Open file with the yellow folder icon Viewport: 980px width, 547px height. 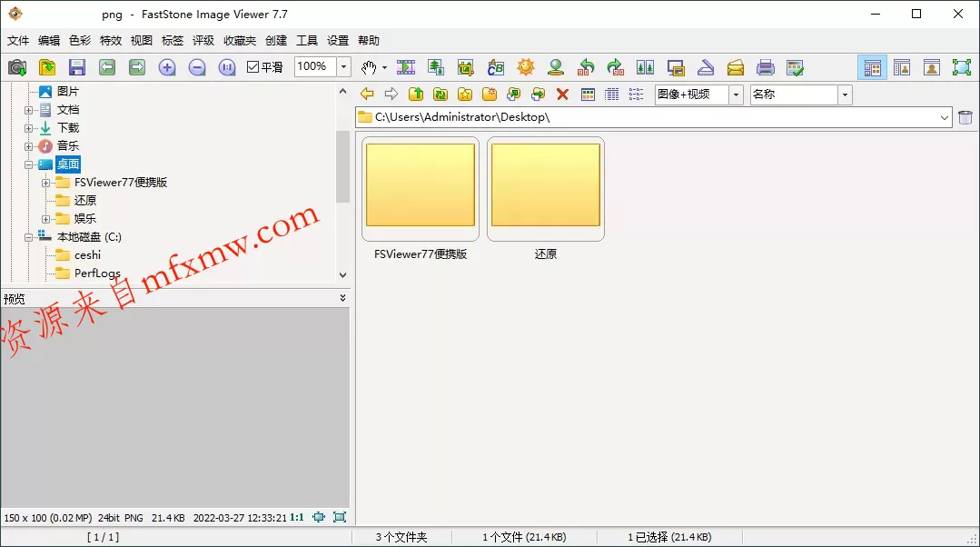(47, 67)
